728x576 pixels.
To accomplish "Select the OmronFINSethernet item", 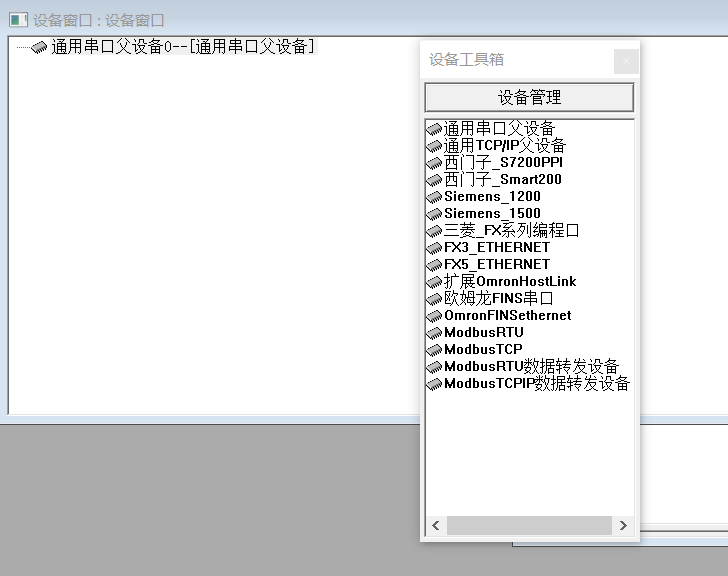I will tap(508, 315).
